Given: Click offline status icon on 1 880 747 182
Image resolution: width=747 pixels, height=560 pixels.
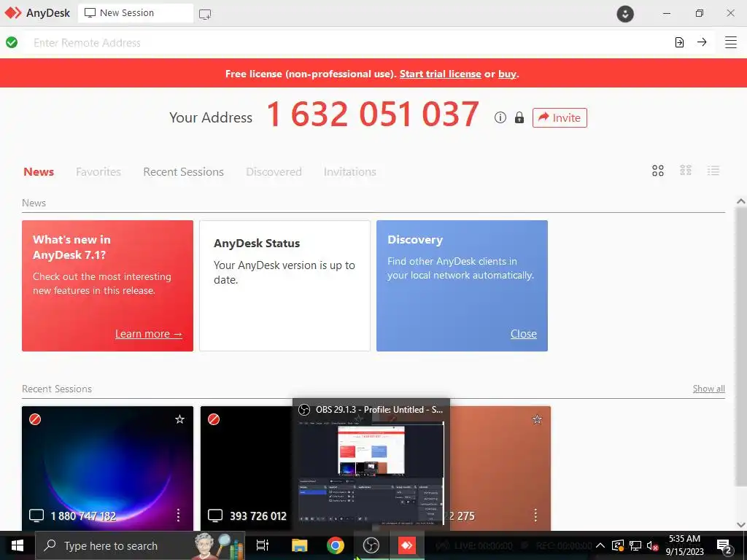Looking at the screenshot, I should [x=35, y=419].
